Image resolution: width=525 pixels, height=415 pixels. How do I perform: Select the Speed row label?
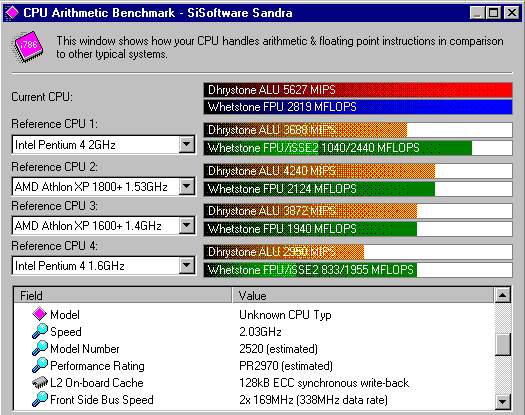pos(66,332)
